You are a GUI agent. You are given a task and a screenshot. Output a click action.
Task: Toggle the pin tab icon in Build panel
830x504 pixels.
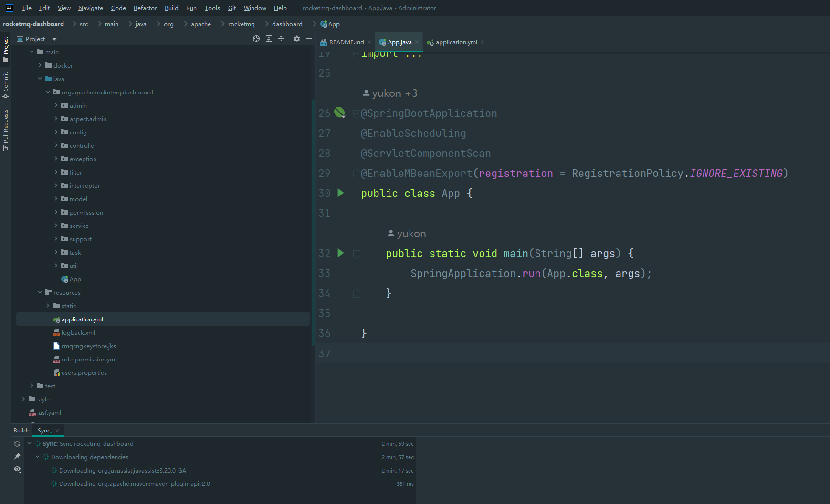[x=17, y=456]
